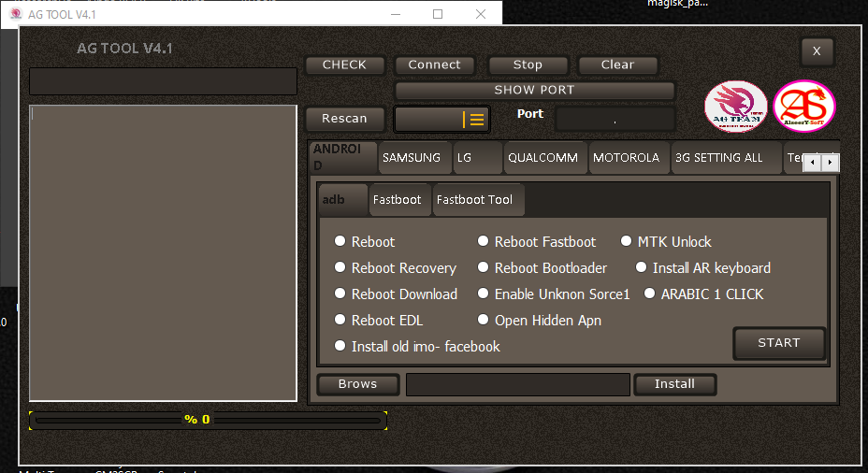This screenshot has width=868, height=473.
Task: Click the Clear button
Action: 617,64
